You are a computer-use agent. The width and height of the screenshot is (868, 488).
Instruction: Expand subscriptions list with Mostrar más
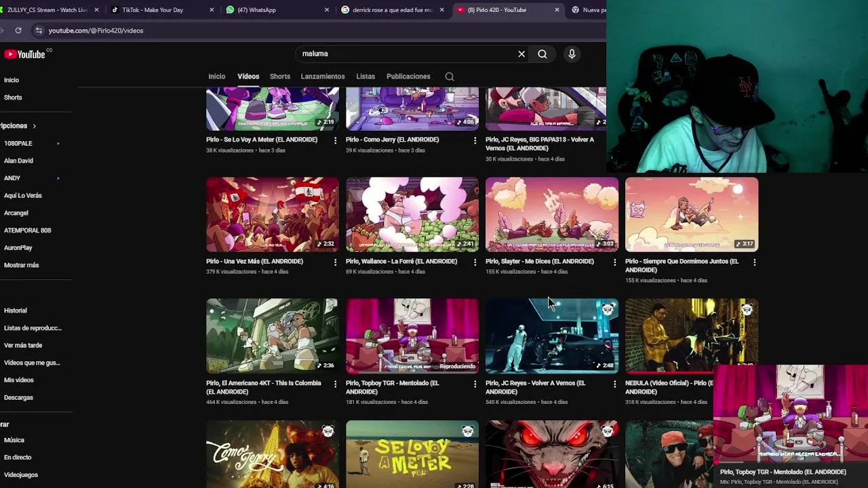coord(21,265)
